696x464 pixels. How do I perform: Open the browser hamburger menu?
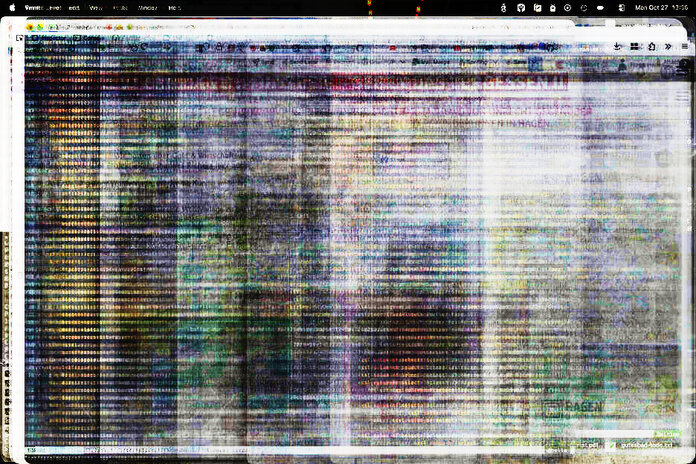(684, 46)
